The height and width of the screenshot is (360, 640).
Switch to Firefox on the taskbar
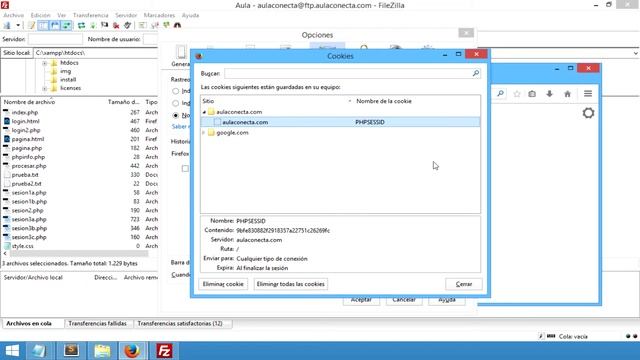(x=132, y=351)
